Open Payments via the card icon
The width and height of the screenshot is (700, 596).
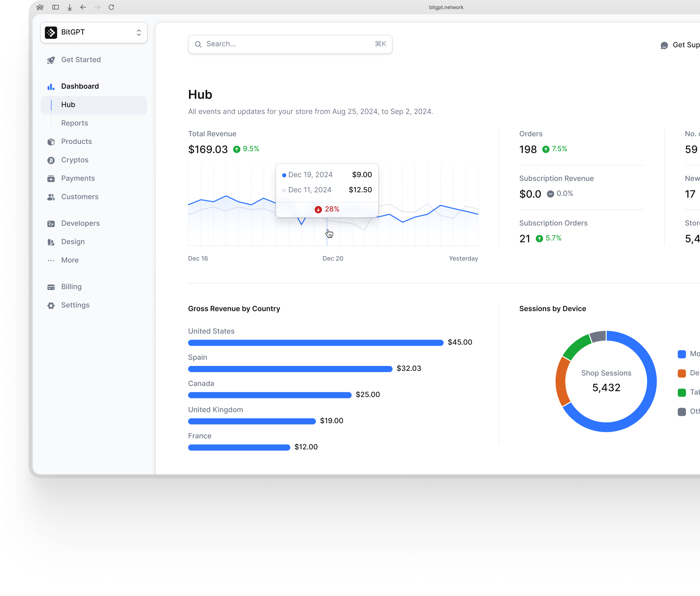pos(51,178)
